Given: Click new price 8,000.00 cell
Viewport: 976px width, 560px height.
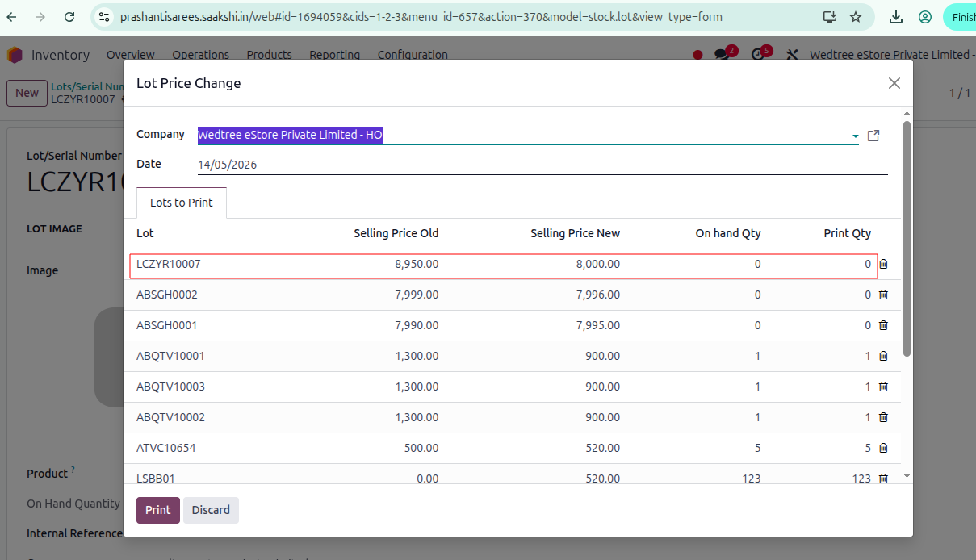Looking at the screenshot, I should coord(598,264).
